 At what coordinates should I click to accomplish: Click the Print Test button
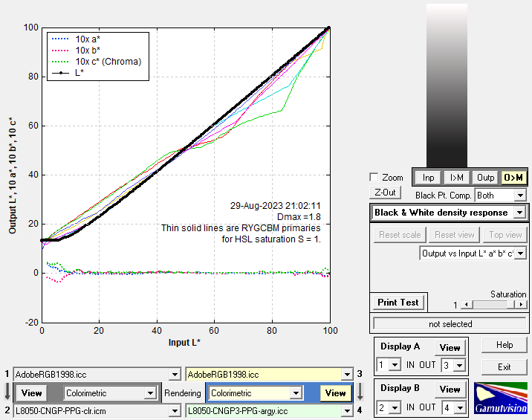coord(398,303)
